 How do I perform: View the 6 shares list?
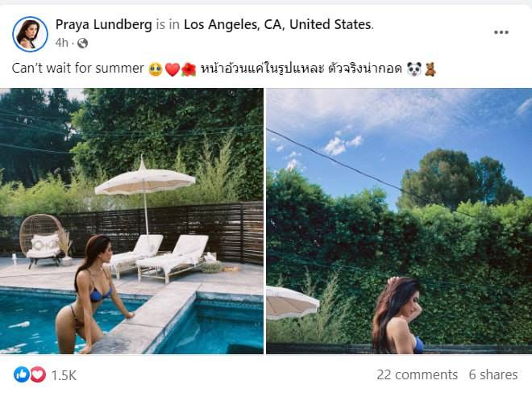click(x=493, y=374)
